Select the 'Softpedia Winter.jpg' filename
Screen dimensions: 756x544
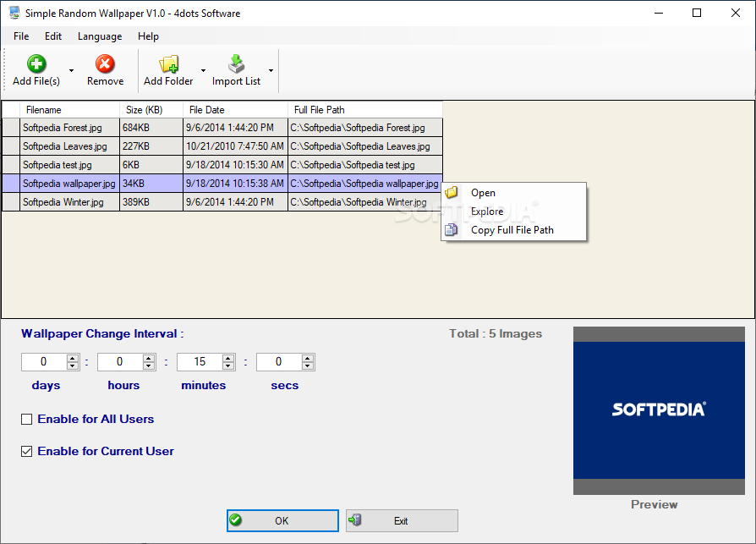69,202
